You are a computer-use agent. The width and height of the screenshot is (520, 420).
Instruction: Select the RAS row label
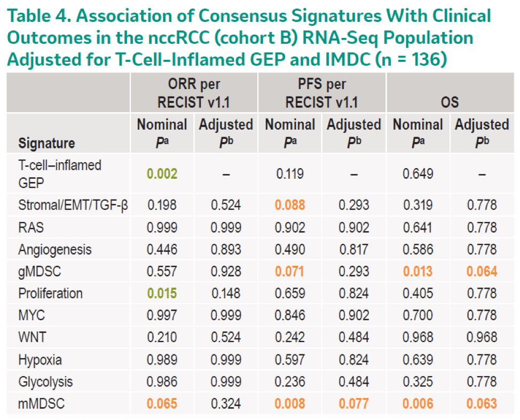tap(31, 227)
